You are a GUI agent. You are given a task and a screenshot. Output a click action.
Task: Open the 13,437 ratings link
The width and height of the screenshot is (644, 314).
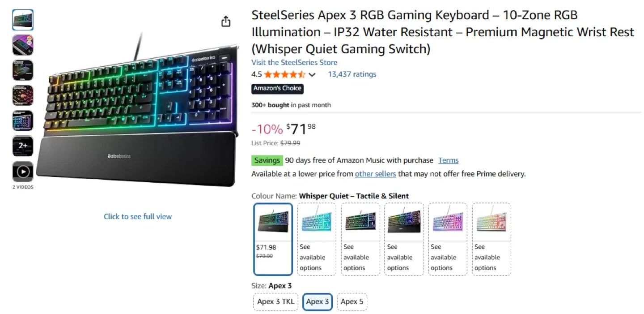coord(352,74)
